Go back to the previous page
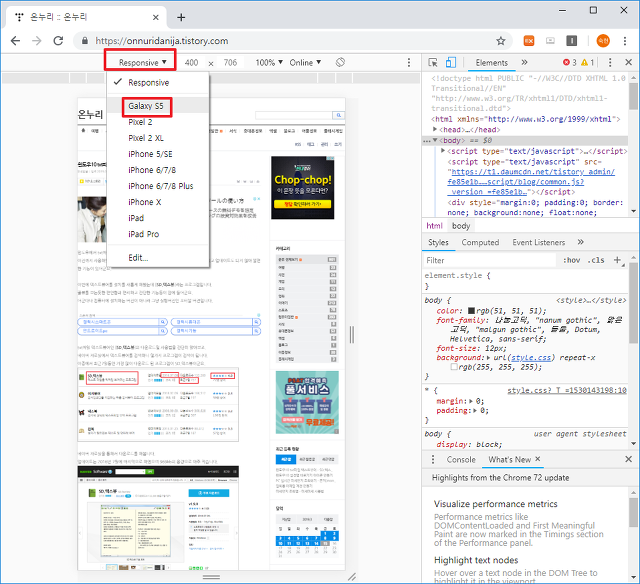Viewport: 640px width, 584px height. [16, 40]
